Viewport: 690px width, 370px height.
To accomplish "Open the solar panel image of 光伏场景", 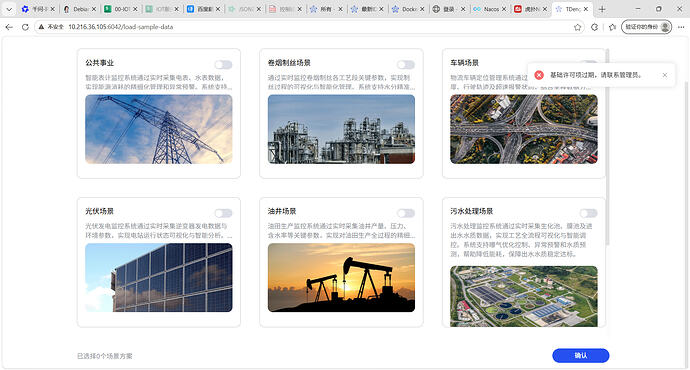I will (159, 278).
